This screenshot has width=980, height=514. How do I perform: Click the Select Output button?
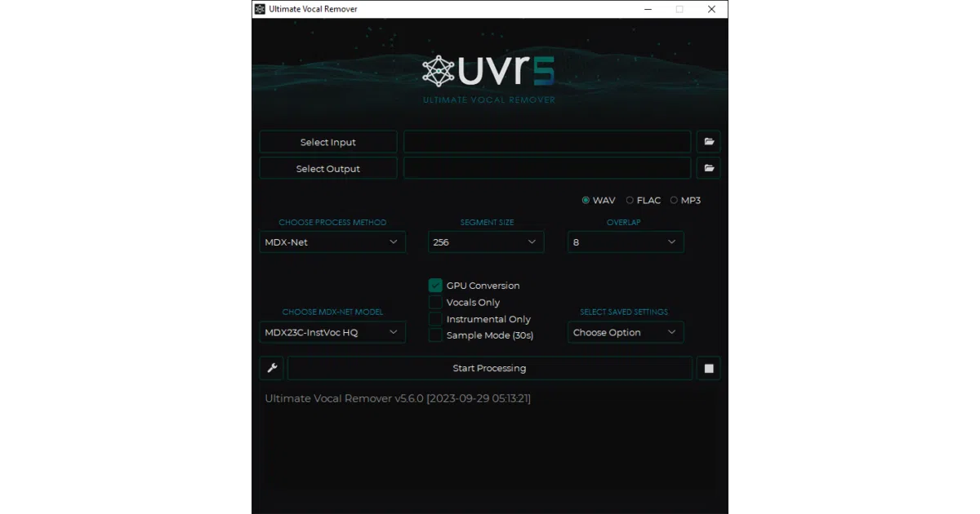click(x=328, y=168)
